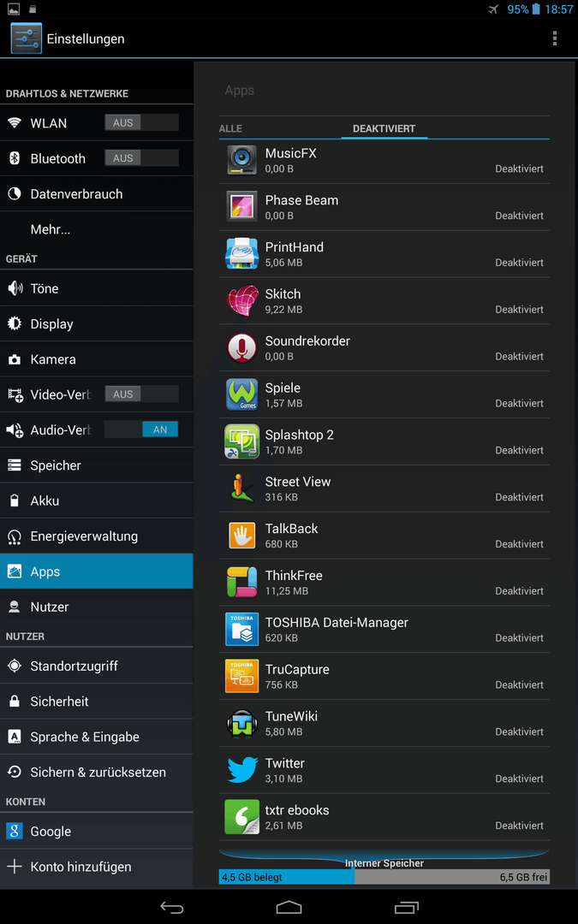
Task: Tap the text 'Street View'
Action: (x=298, y=482)
